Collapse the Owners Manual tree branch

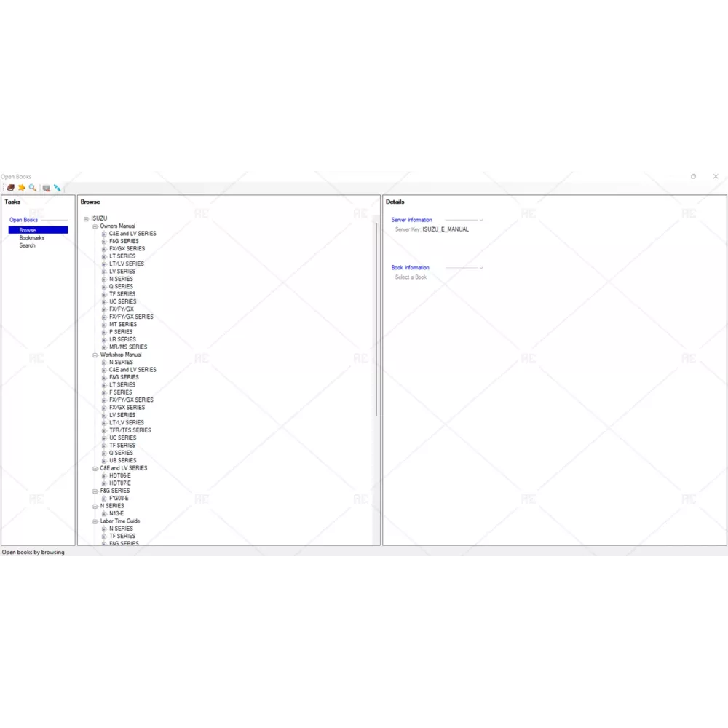(x=95, y=226)
